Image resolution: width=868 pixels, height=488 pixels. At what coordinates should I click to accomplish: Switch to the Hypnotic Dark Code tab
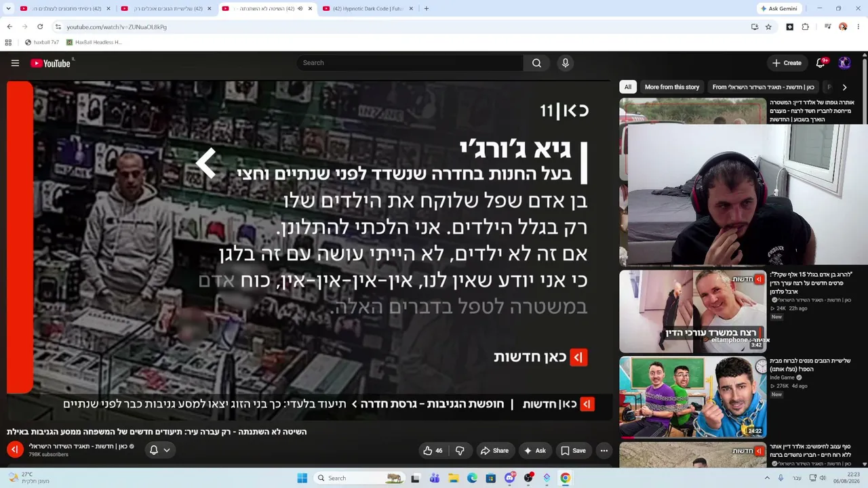pyautogui.click(x=369, y=9)
